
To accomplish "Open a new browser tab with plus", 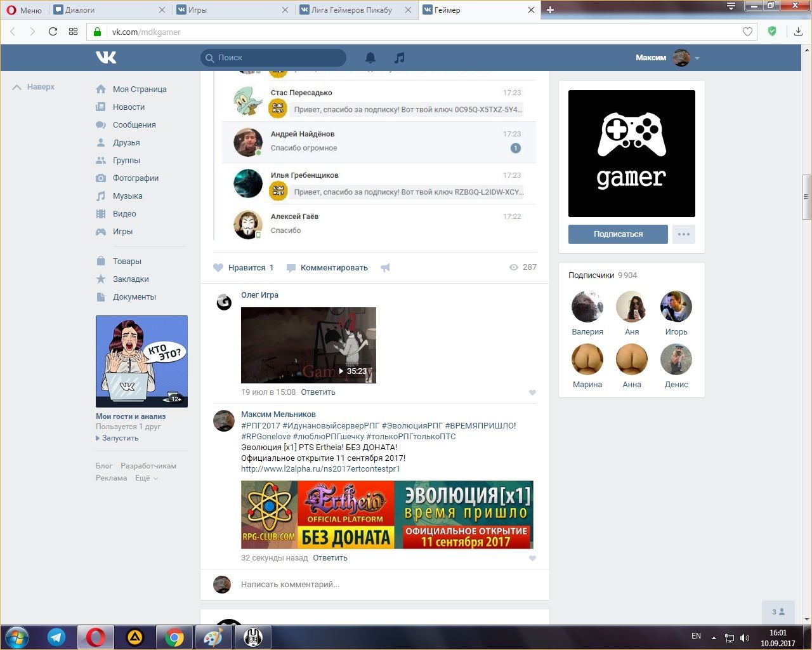I will point(550,10).
